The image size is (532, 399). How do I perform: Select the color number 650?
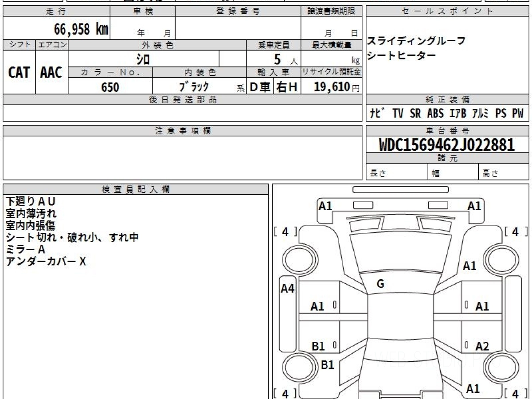pyautogui.click(x=110, y=87)
